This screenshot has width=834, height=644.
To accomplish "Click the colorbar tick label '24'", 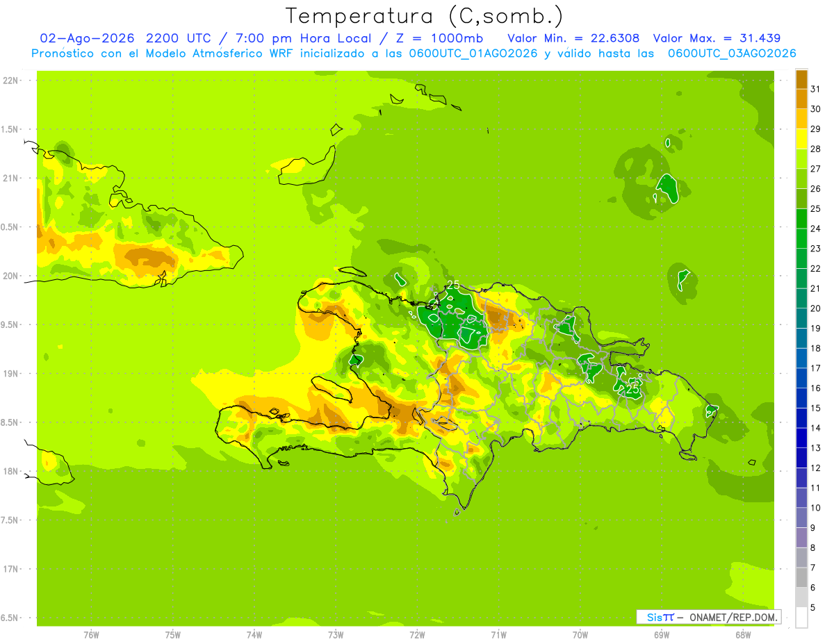I will tap(817, 229).
